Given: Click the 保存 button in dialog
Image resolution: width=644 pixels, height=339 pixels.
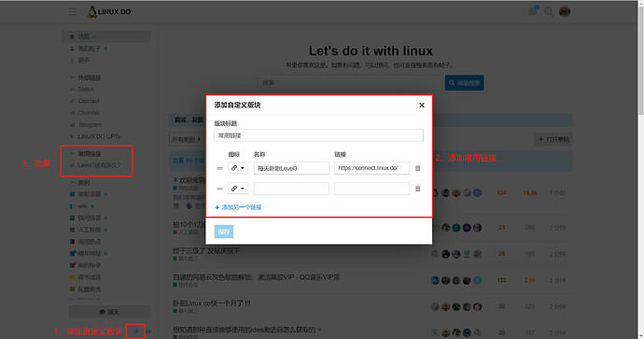Looking at the screenshot, I should coord(224,232).
